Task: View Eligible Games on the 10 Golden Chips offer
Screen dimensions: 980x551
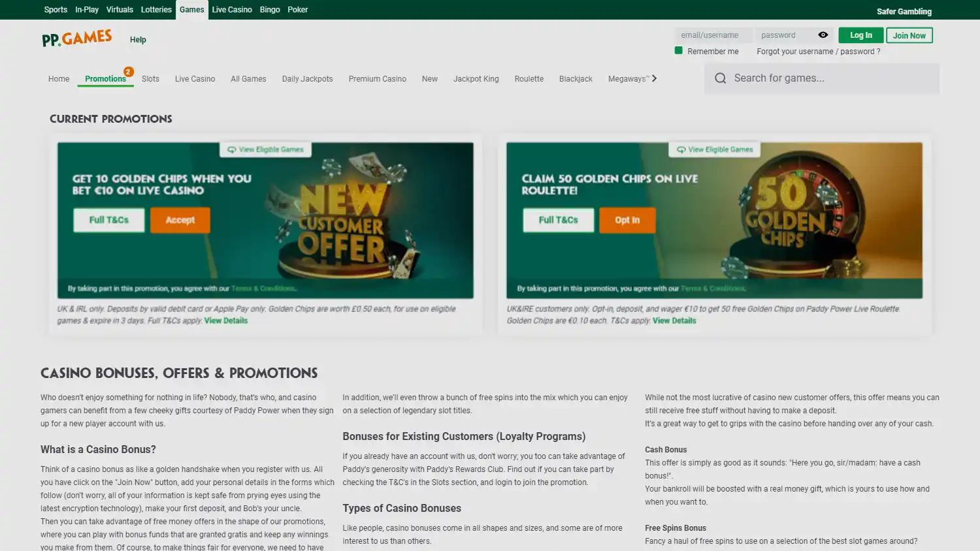Action: point(265,150)
